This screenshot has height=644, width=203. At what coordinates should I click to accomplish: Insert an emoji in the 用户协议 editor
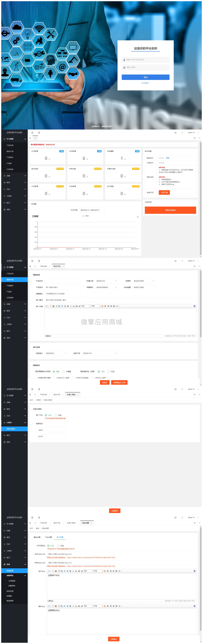coord(105,571)
